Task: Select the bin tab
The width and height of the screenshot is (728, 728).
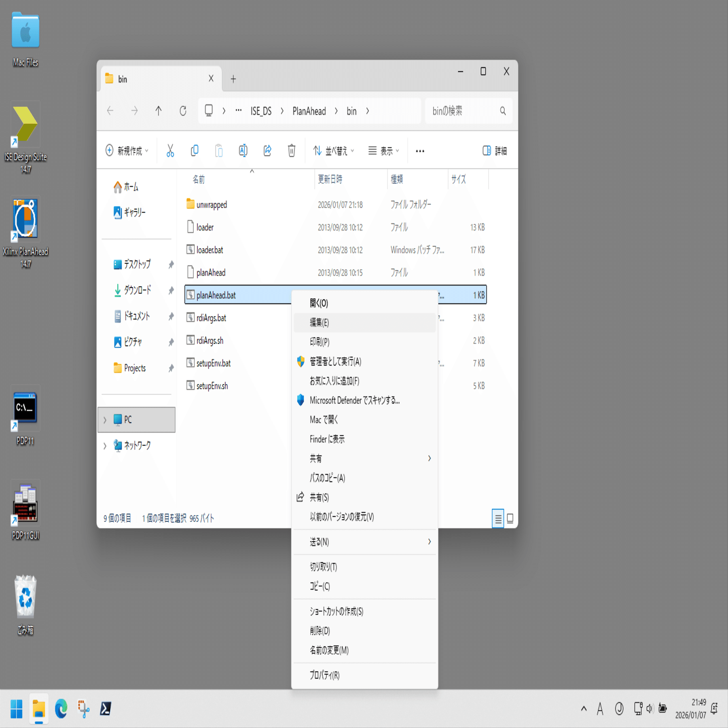Action: [x=160, y=79]
